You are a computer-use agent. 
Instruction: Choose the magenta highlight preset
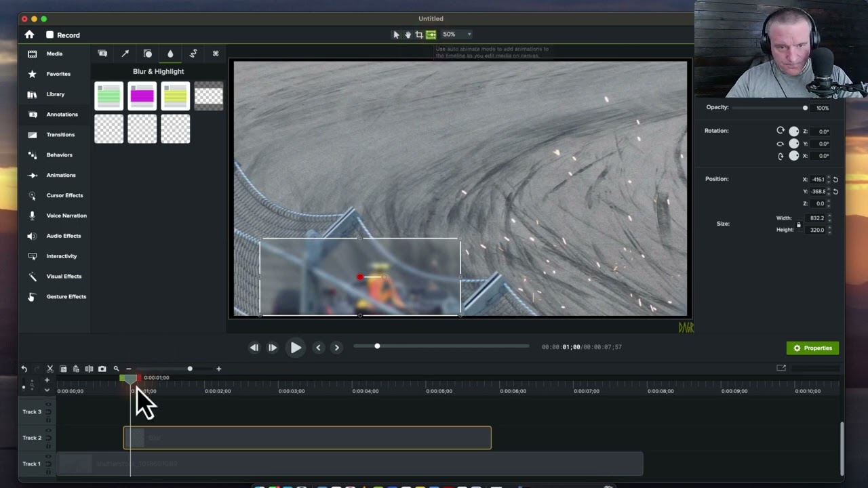click(142, 96)
